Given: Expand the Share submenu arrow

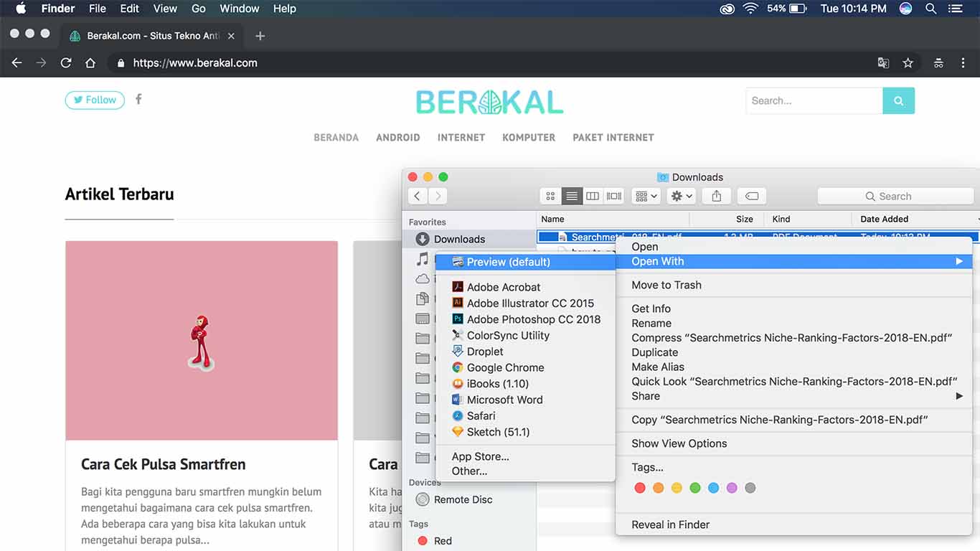Looking at the screenshot, I should [x=959, y=396].
